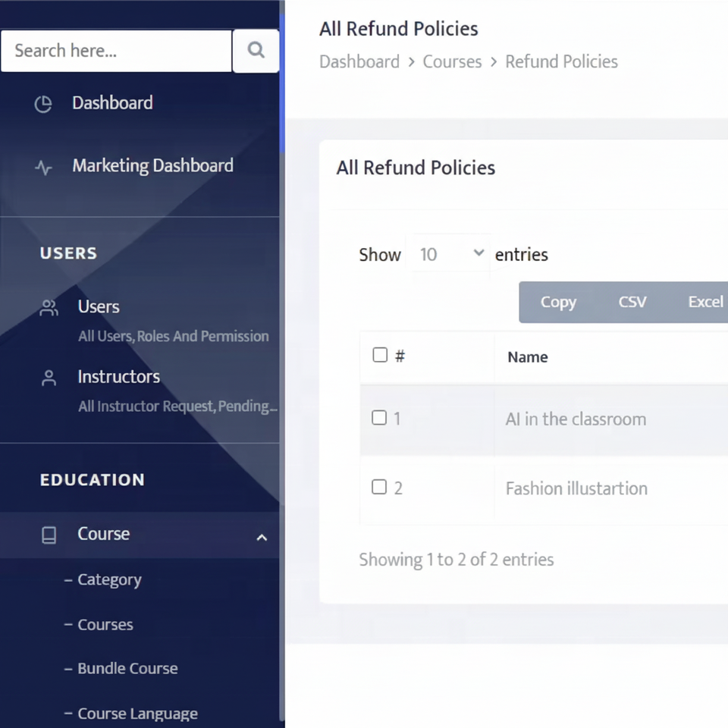Go to Dashboard via breadcrumb link
728x728 pixels.
359,61
